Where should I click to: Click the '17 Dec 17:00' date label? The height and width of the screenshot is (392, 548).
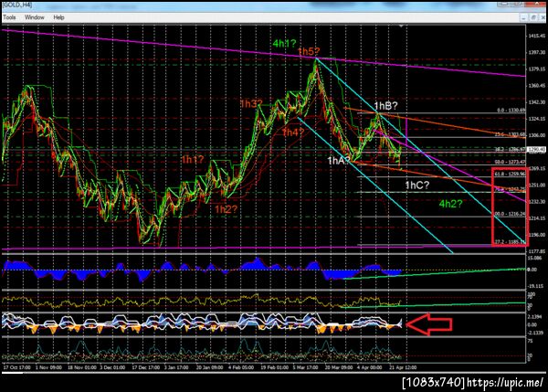tap(146, 367)
